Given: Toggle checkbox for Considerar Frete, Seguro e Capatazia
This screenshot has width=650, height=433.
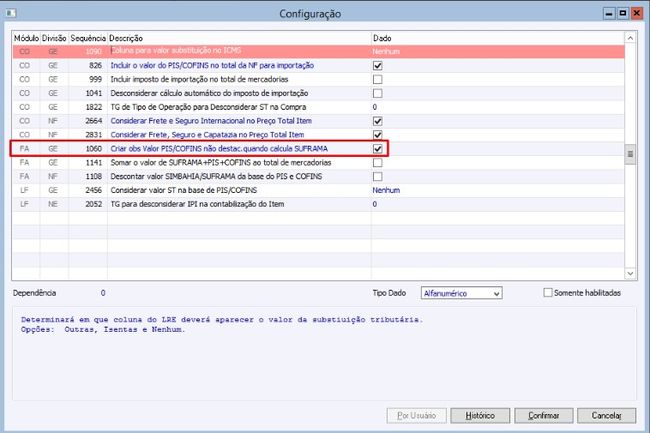Looking at the screenshot, I should pyautogui.click(x=377, y=135).
